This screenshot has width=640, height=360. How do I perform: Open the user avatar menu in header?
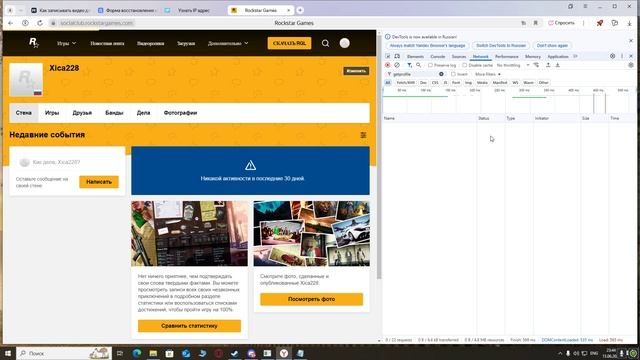pos(344,43)
